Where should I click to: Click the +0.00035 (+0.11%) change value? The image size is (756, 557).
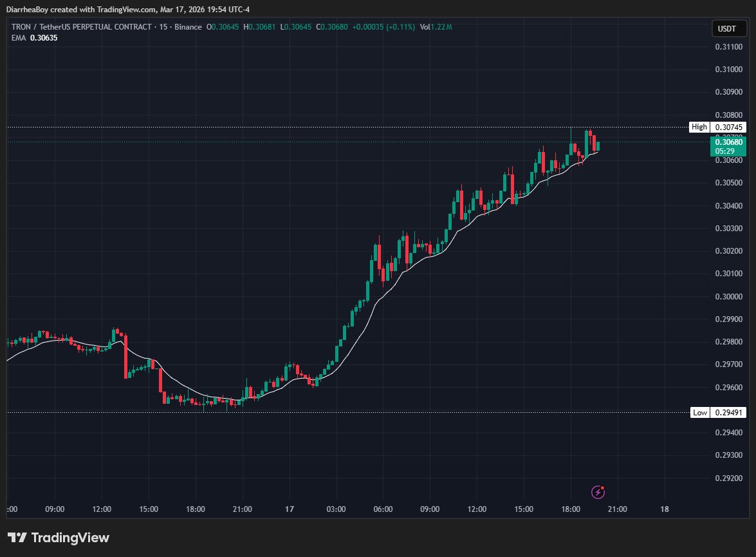[383, 27]
